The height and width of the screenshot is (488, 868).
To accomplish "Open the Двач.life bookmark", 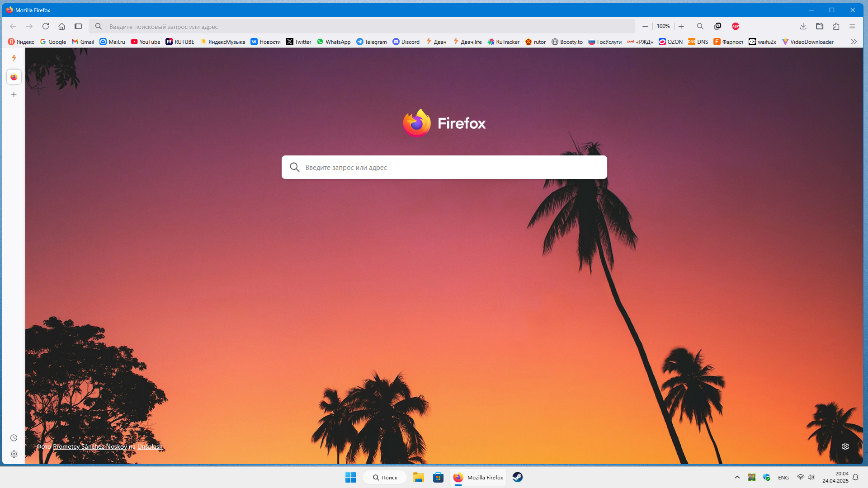I will click(x=467, y=42).
